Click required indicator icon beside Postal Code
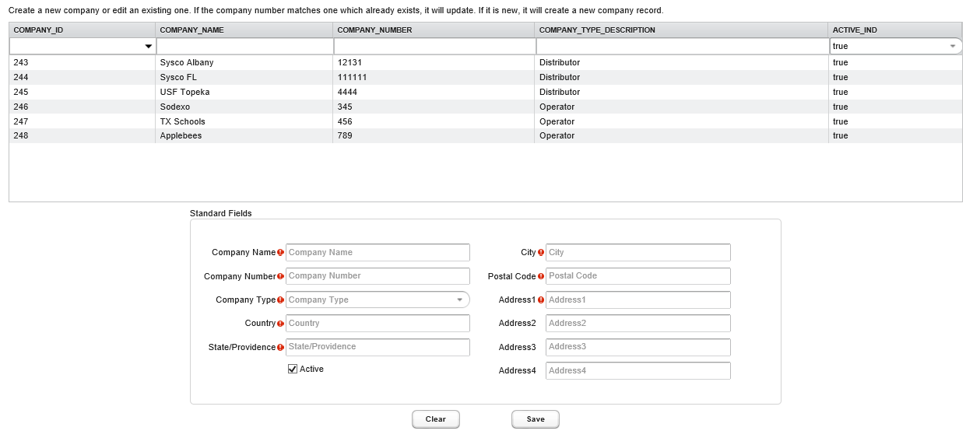The image size is (980, 438). point(540,276)
